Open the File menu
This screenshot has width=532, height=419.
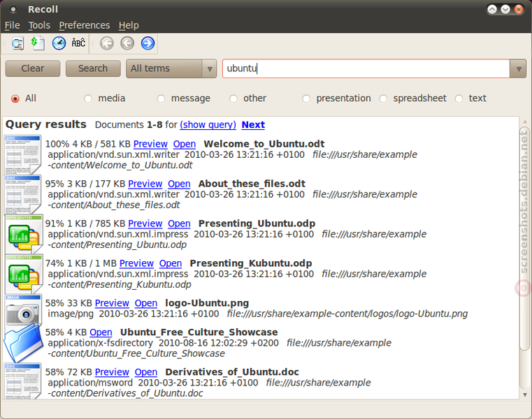[12, 25]
